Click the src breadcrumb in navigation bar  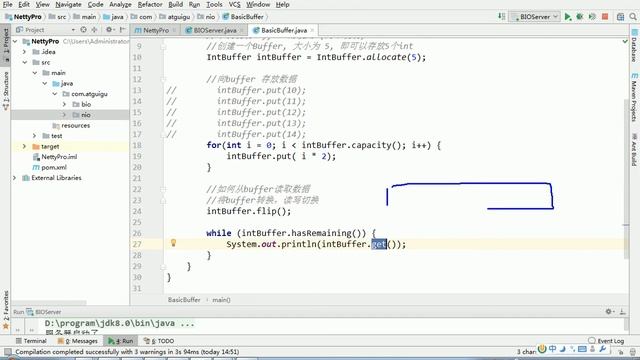click(58, 17)
